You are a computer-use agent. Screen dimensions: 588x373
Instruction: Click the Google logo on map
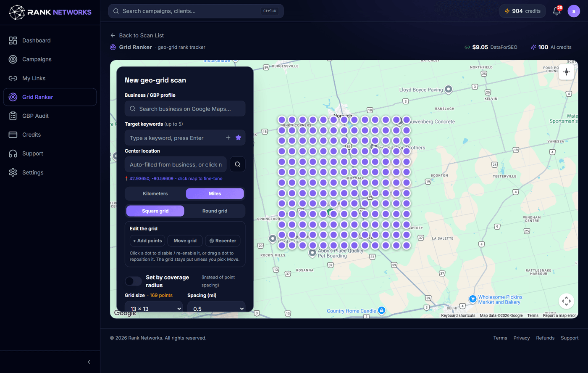coord(125,313)
